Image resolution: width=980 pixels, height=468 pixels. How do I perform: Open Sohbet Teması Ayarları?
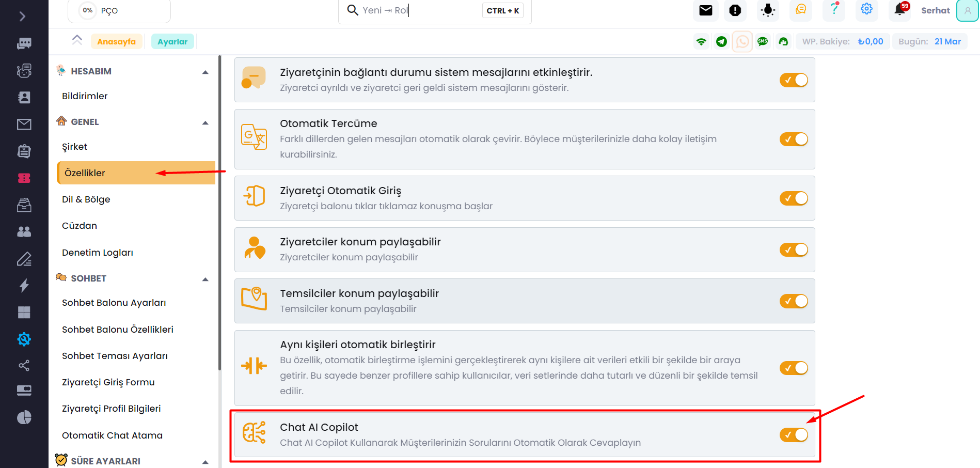[115, 356]
